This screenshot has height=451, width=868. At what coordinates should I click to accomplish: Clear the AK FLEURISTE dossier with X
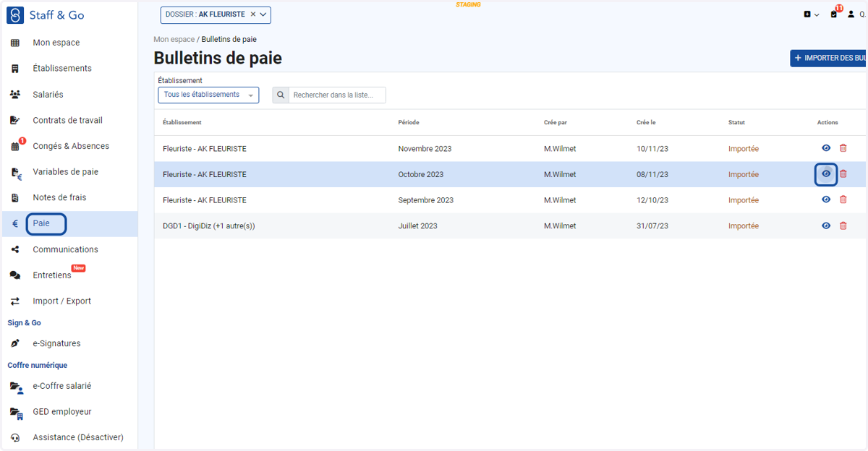click(252, 14)
